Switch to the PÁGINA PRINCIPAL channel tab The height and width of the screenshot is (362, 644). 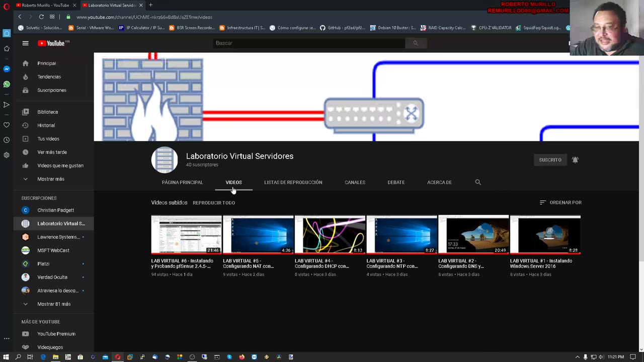pos(182,183)
